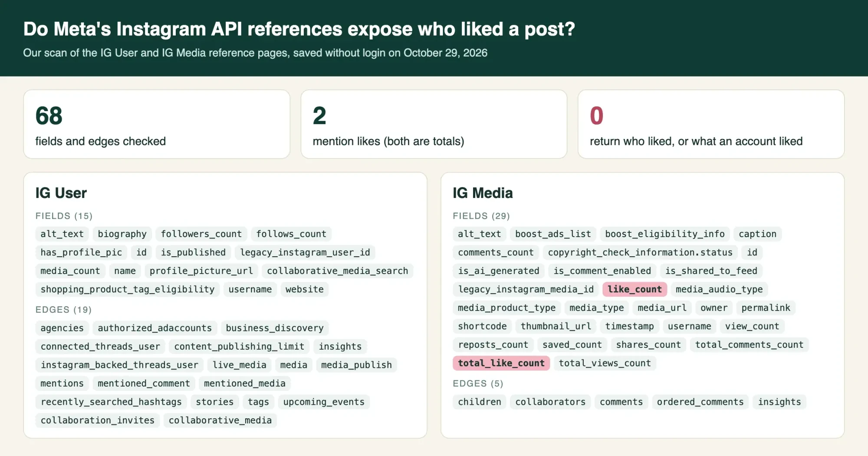This screenshot has height=456, width=868.
Task: Click the permalink field chip
Action: point(766,308)
